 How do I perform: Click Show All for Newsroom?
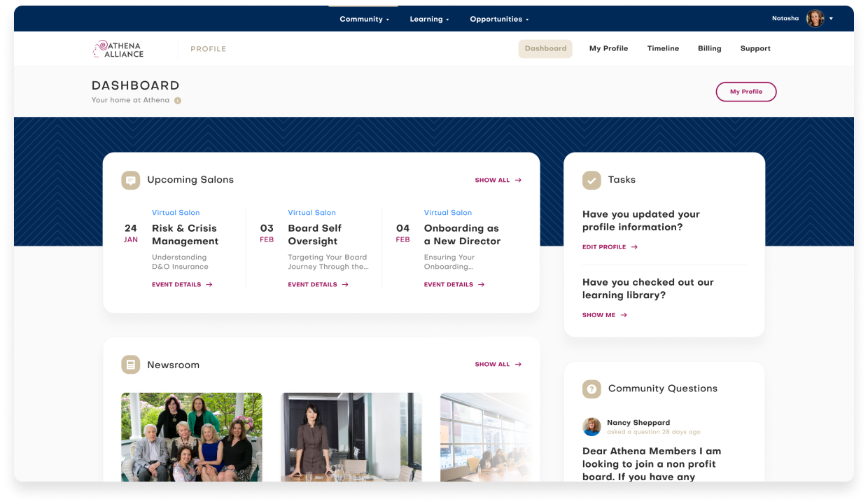[498, 365]
